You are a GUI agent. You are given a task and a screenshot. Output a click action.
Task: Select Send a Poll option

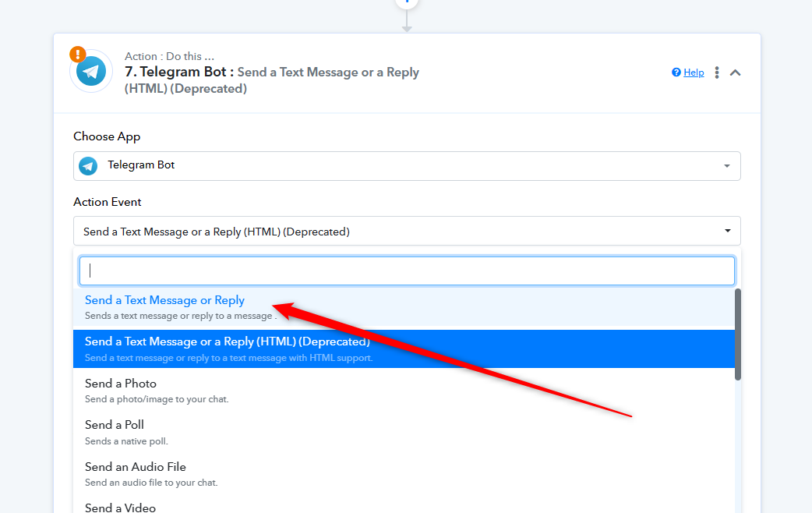[x=404, y=432]
